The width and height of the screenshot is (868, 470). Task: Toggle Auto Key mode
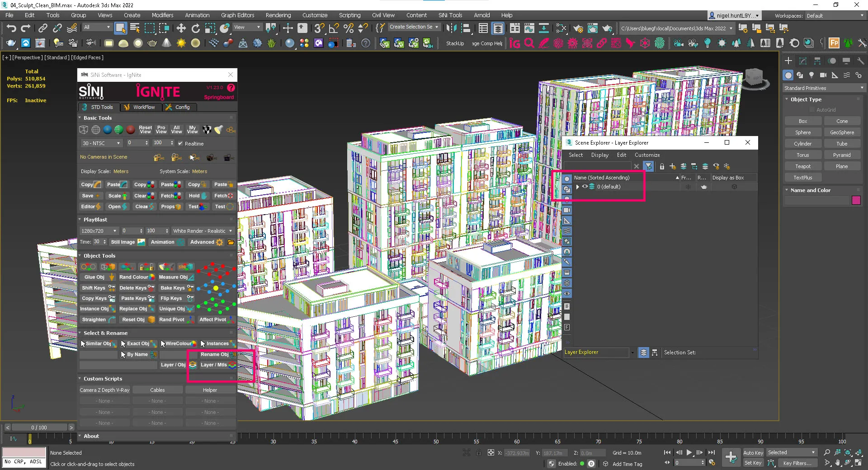click(753, 452)
